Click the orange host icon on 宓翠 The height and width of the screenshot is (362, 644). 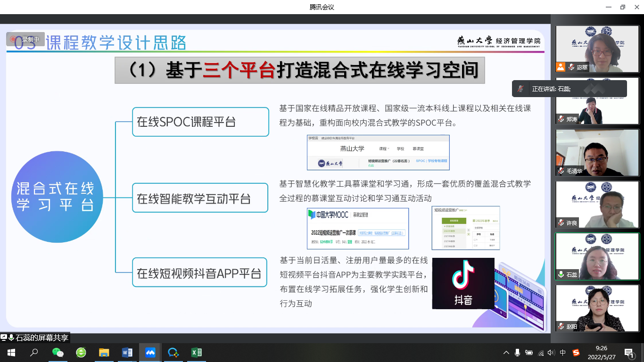tap(560, 67)
